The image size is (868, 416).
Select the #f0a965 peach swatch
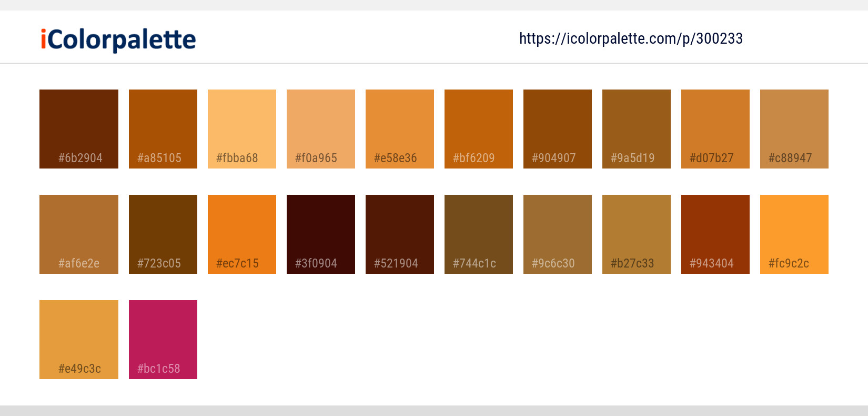click(x=321, y=129)
